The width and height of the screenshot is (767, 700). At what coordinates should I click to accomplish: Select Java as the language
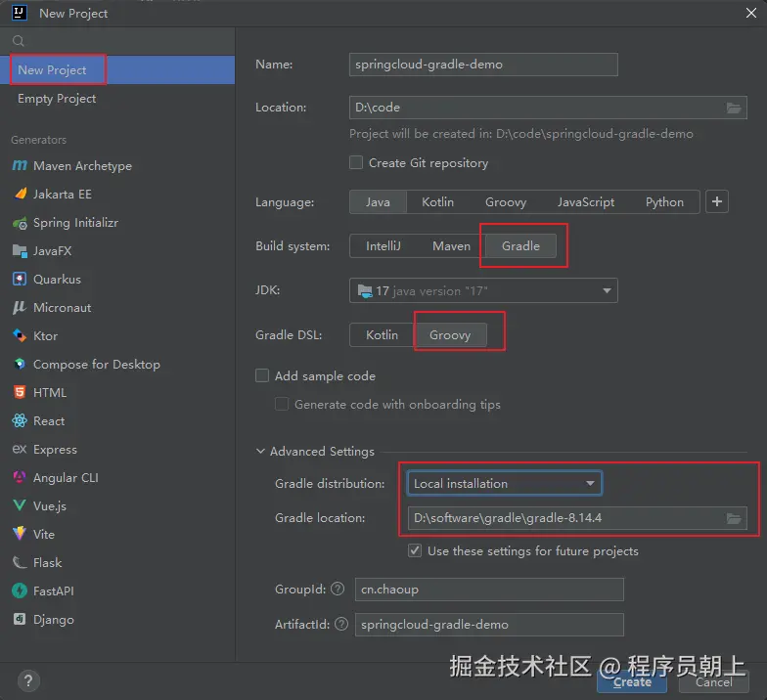378,201
